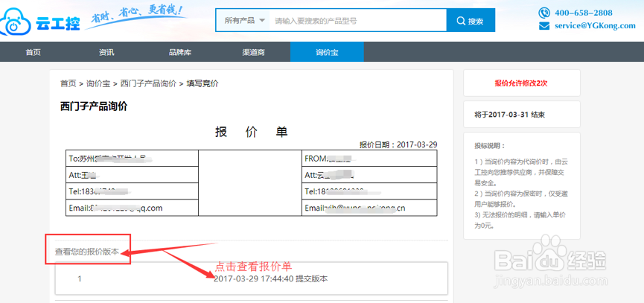Click the recipient Email qq.com cell
This screenshot has height=303, width=644.
[x=132, y=208]
